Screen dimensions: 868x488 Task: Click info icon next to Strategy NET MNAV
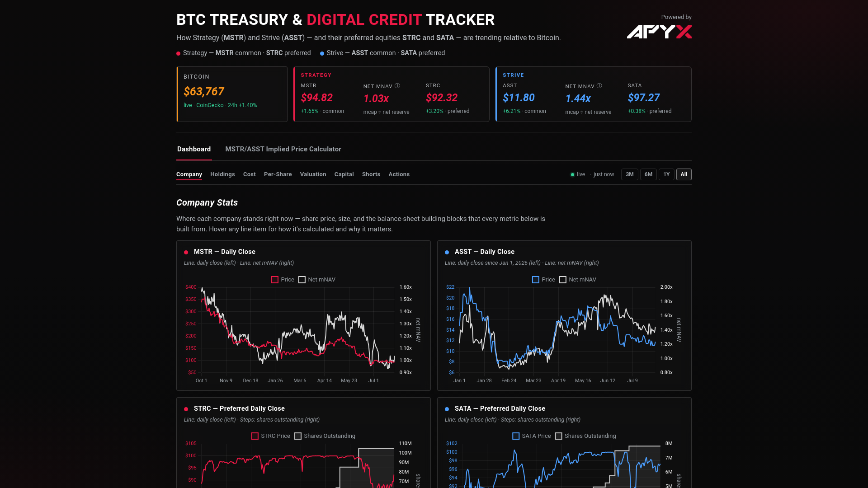click(397, 86)
